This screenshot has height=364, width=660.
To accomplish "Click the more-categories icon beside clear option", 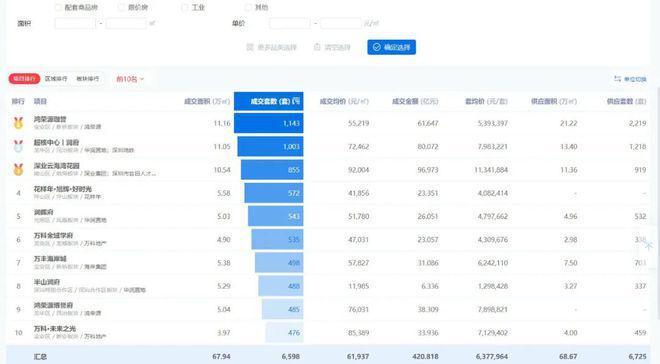I will 250,47.
